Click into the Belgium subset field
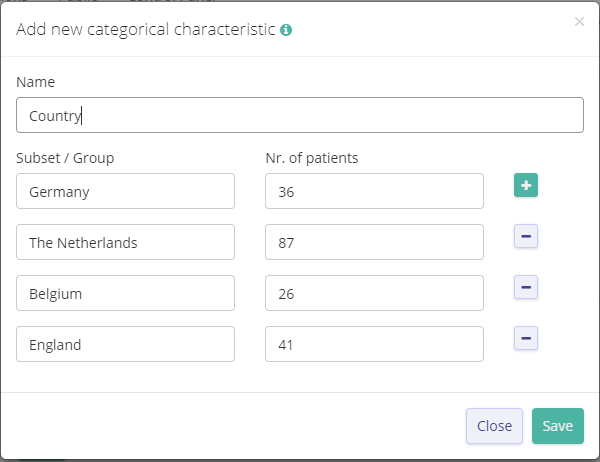600x462 pixels. pos(126,293)
